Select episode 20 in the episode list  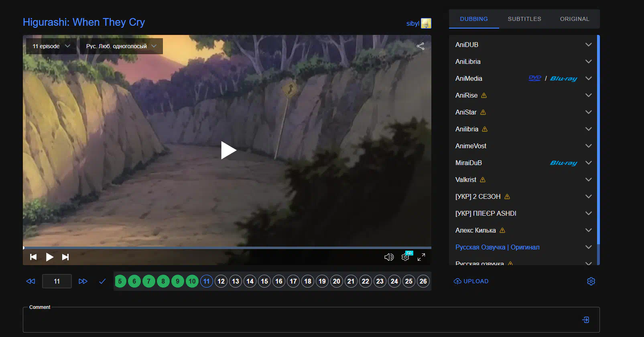337,281
